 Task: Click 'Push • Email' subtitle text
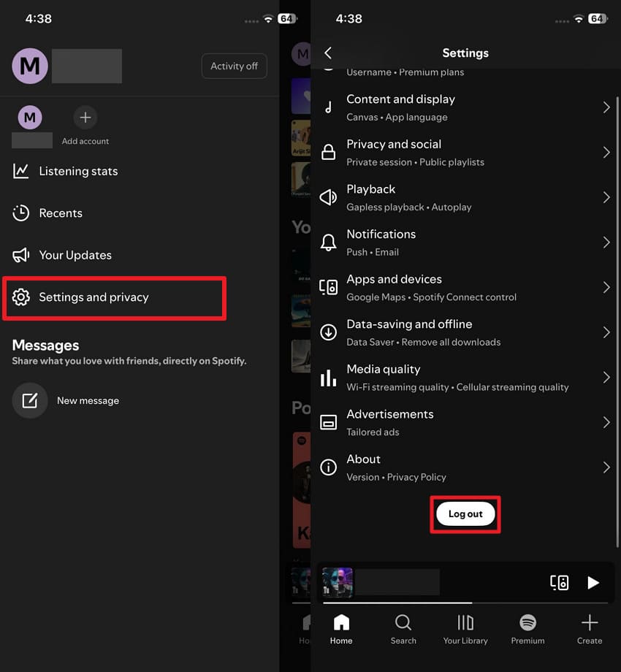[x=373, y=252]
